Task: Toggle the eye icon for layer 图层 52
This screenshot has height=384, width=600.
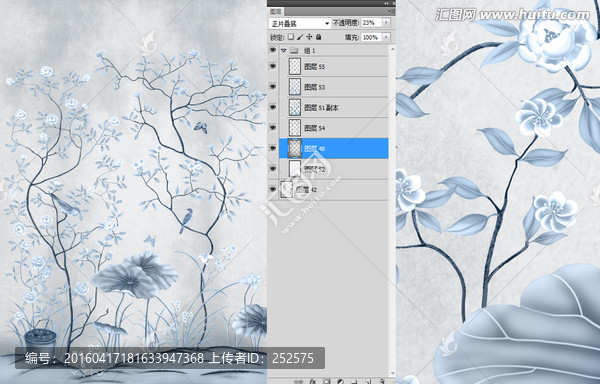Action: coord(273,168)
